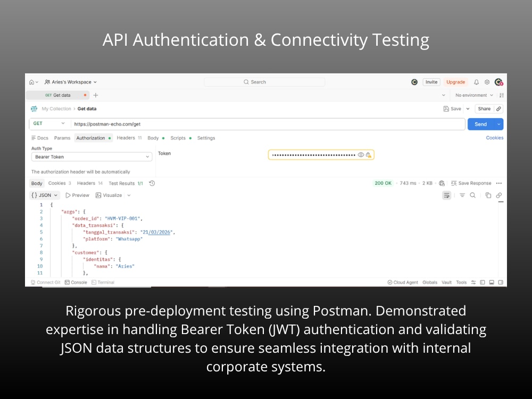Image resolution: width=532 pixels, height=399 pixels.
Task: Click the Upgrade button
Action: coord(456,82)
